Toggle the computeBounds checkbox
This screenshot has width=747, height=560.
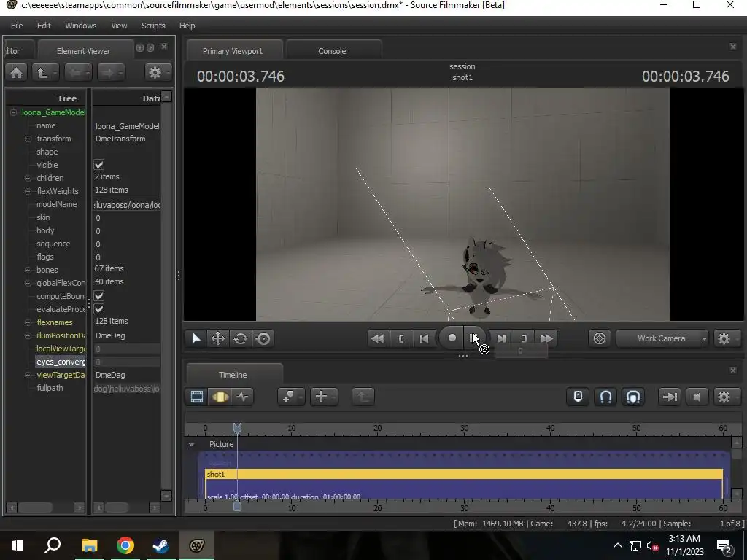point(99,296)
